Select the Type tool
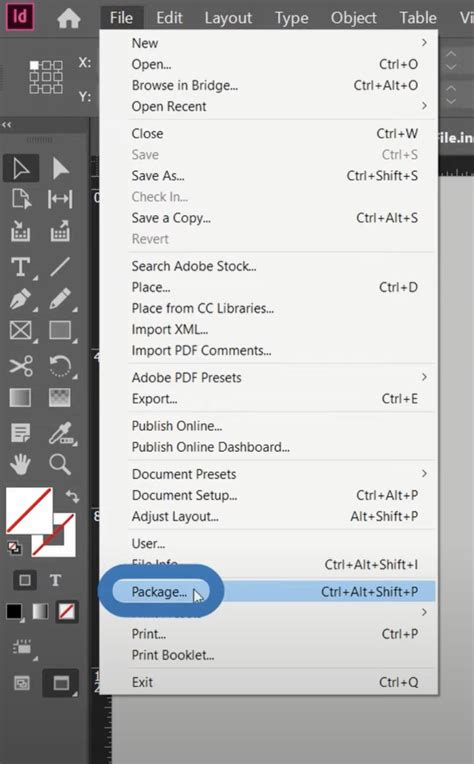The image size is (474, 764). pyautogui.click(x=20, y=267)
